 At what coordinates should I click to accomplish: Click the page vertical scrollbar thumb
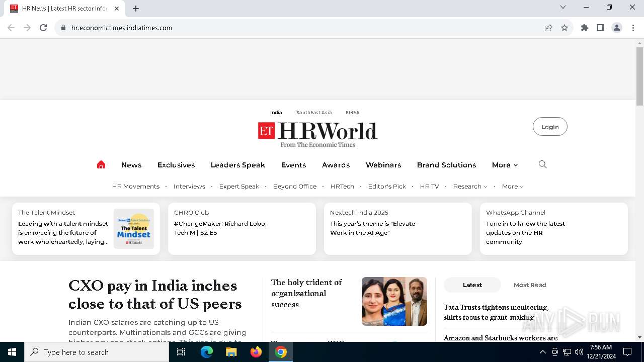click(x=639, y=76)
